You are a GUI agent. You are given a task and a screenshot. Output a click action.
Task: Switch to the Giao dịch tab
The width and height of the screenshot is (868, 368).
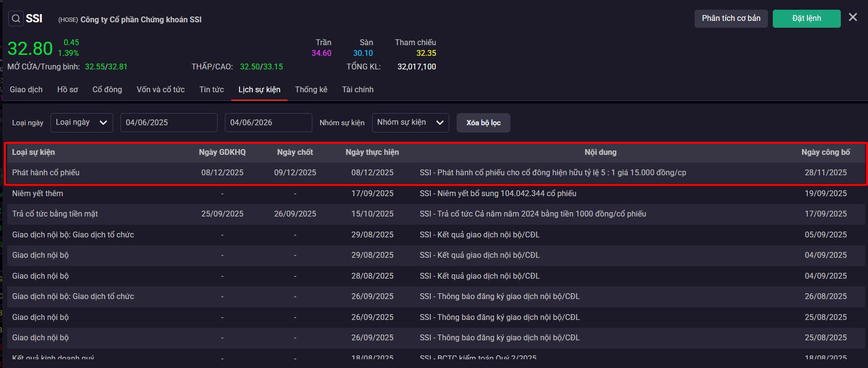26,89
